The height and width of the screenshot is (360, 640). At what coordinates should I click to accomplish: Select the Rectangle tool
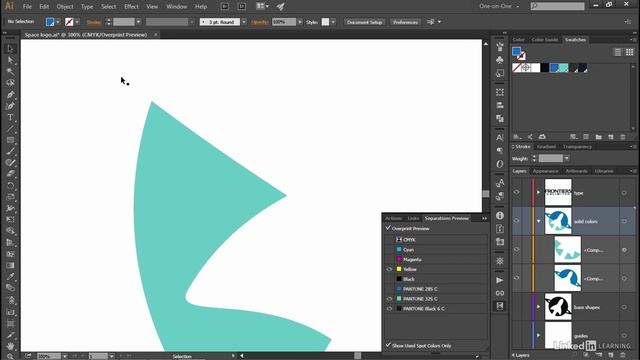[x=11, y=140]
